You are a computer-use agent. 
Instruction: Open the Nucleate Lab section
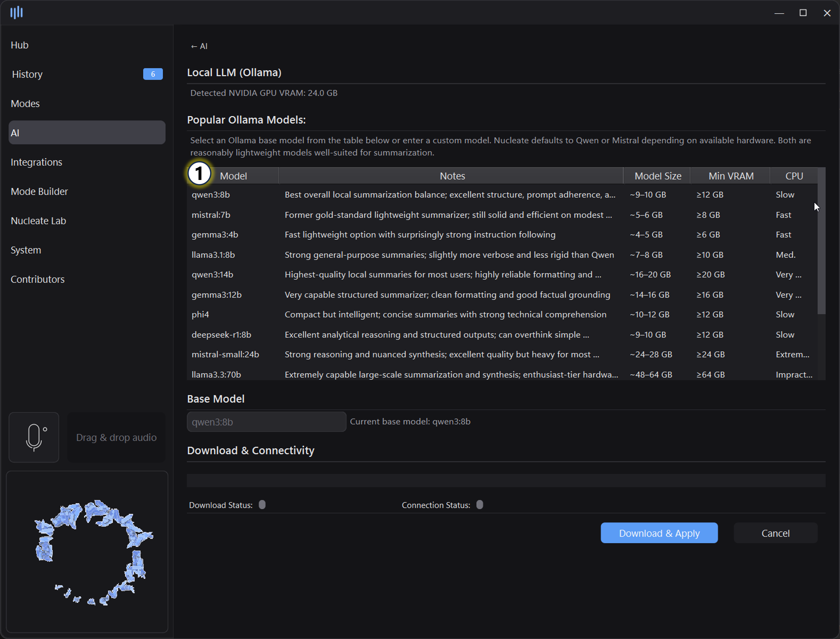pos(87,220)
